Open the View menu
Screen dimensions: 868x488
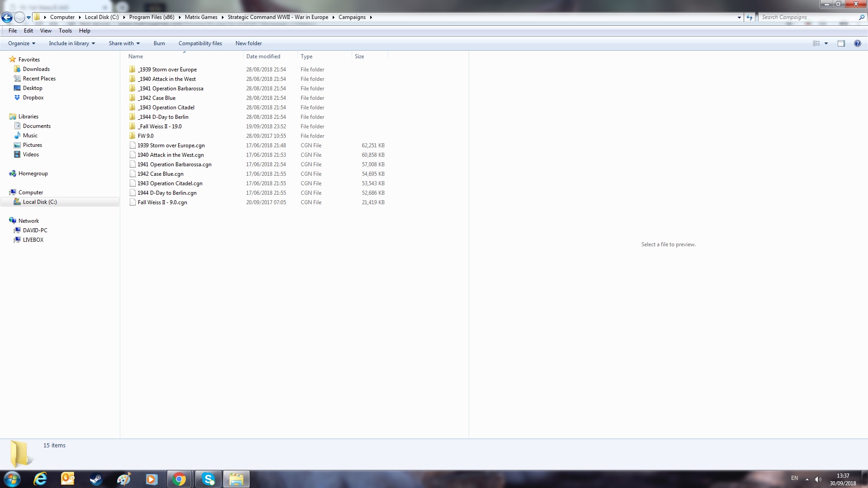(46, 31)
